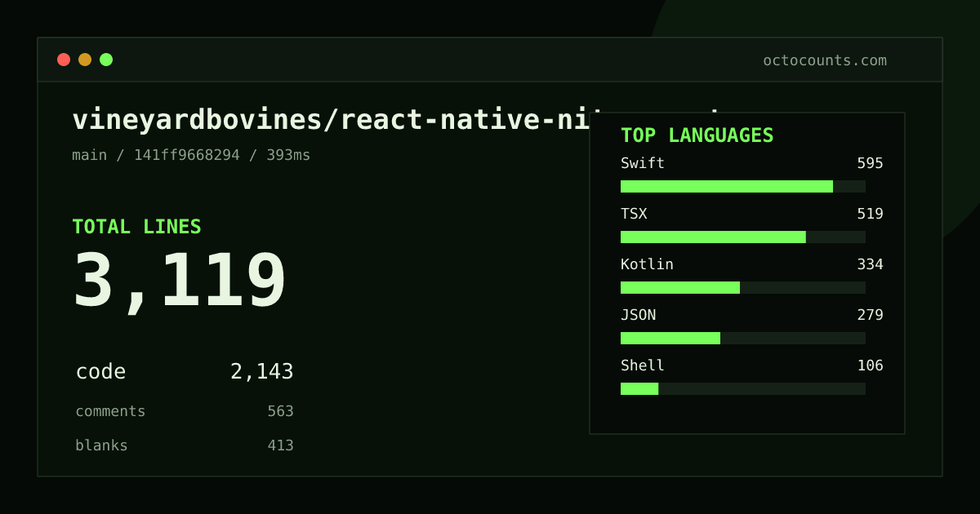980x514 pixels.
Task: Click the 'comments' row label
Action: 110,411
